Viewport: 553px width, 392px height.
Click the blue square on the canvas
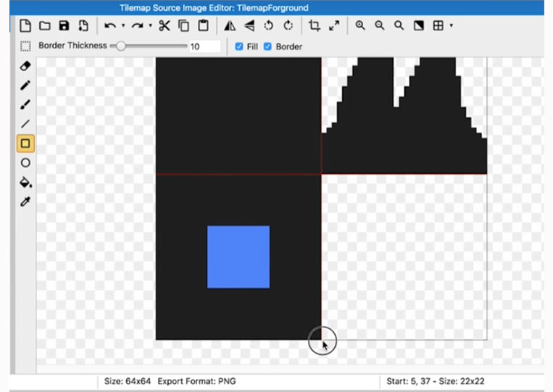point(238,257)
